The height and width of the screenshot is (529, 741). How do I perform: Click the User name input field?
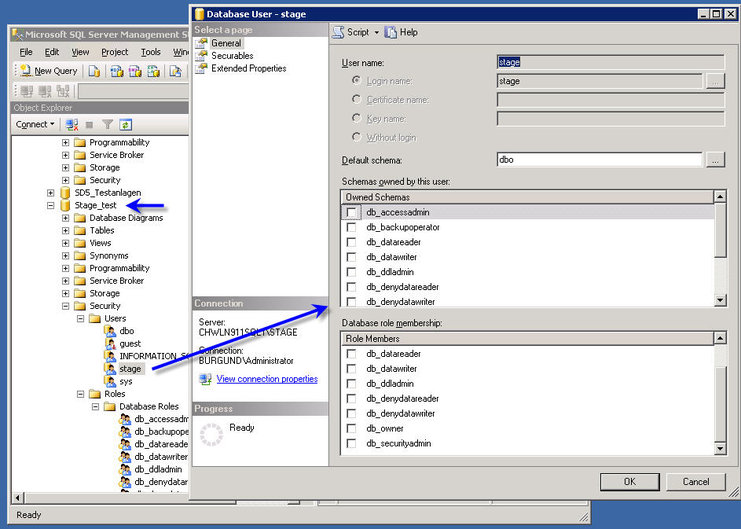pos(610,62)
